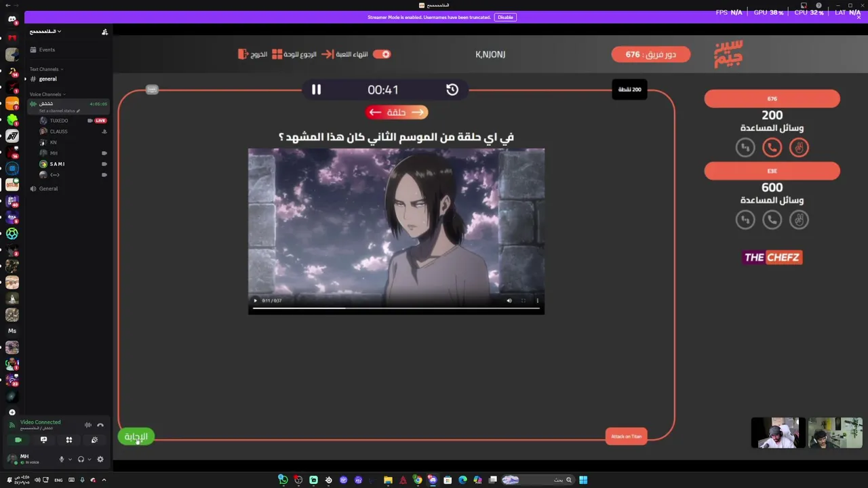Add a server with the plus icon
The image size is (868, 488).
pyautogui.click(x=12, y=412)
